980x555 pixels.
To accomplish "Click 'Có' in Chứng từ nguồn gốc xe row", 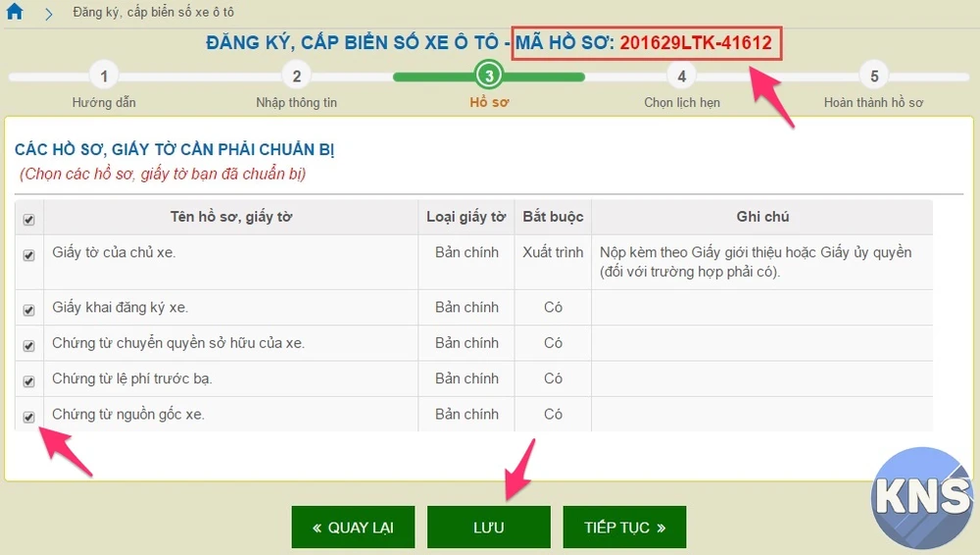I will pyautogui.click(x=553, y=414).
